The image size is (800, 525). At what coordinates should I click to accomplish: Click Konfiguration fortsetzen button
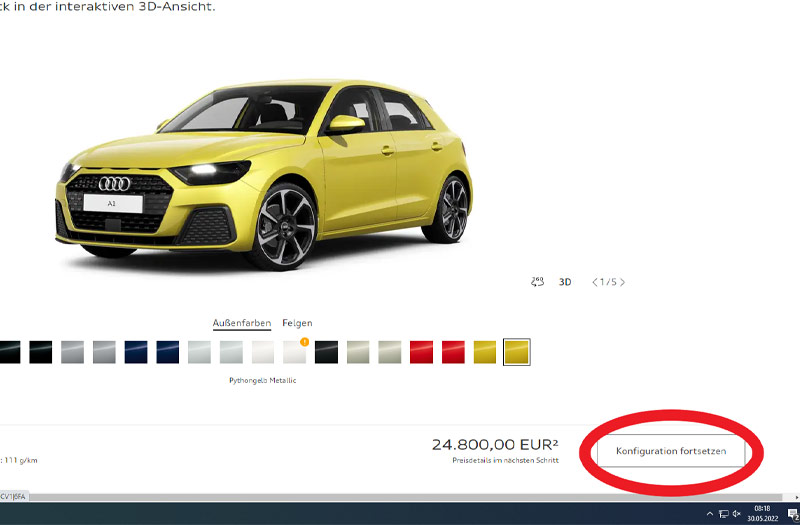[670, 451]
